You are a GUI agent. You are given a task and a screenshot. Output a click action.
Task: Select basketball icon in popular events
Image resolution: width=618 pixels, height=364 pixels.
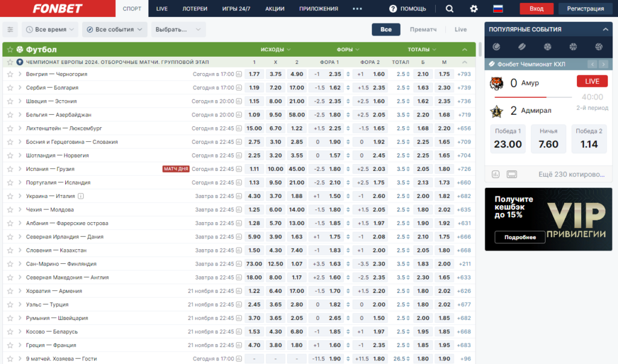tap(573, 47)
